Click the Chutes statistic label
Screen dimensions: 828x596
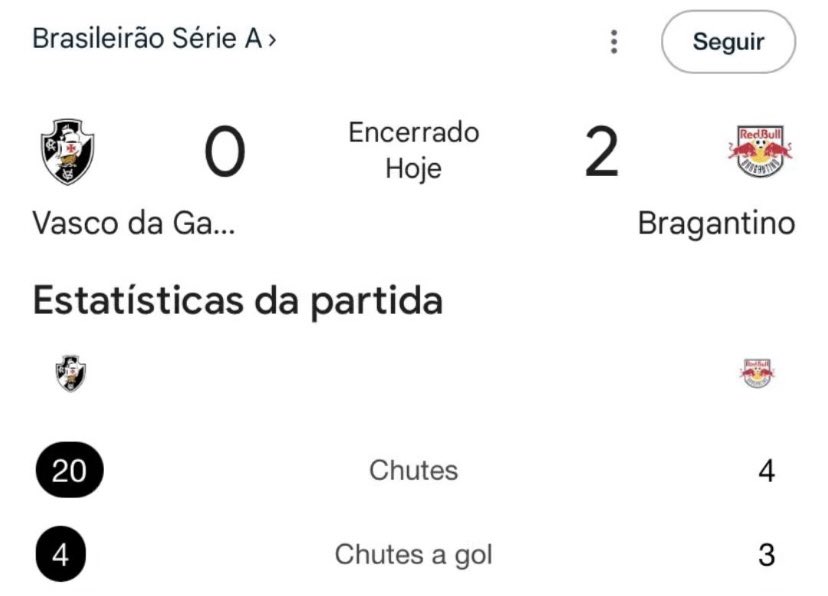(413, 470)
